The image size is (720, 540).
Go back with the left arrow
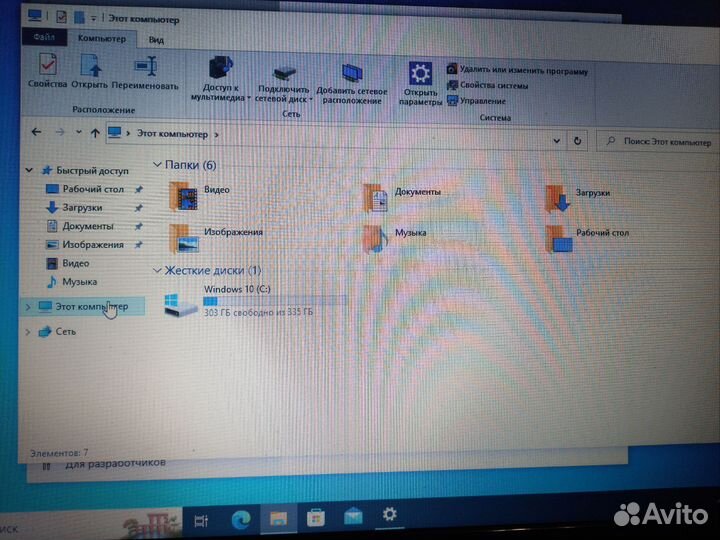tap(36, 132)
